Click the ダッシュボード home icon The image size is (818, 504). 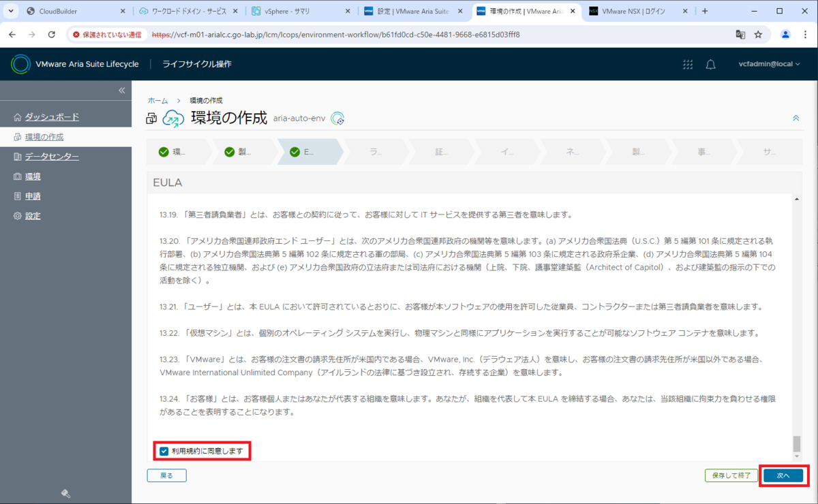tap(18, 117)
